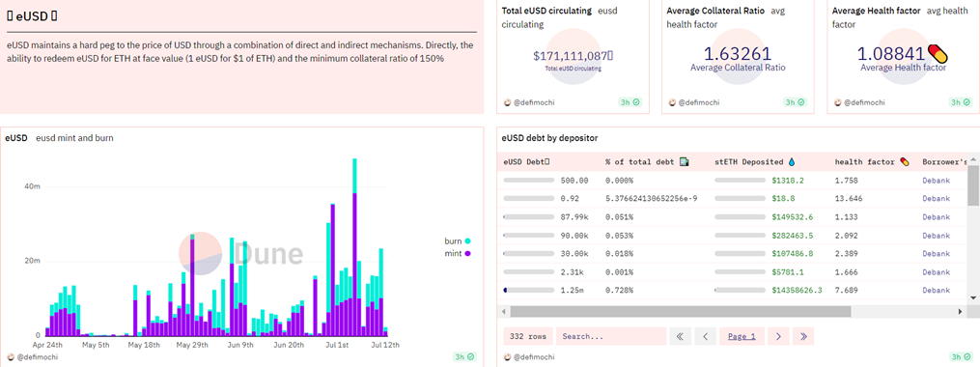This screenshot has width=980, height=367.
Task: Click the chart icon in % of total debt header
Action: [x=685, y=162]
